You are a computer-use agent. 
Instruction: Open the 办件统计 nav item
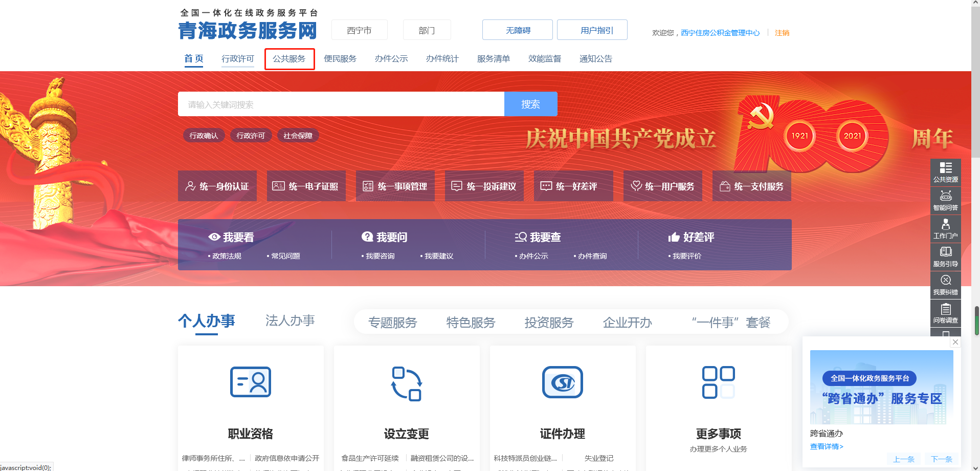pos(442,58)
